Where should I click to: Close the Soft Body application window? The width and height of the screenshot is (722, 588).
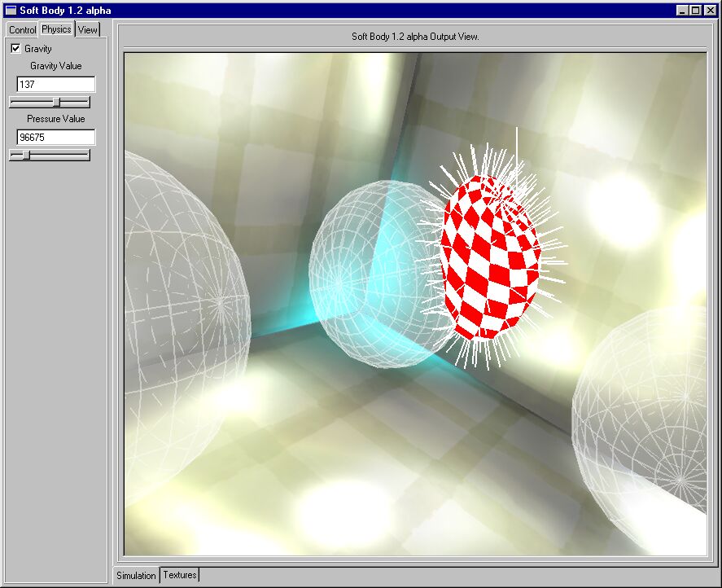tap(709, 11)
